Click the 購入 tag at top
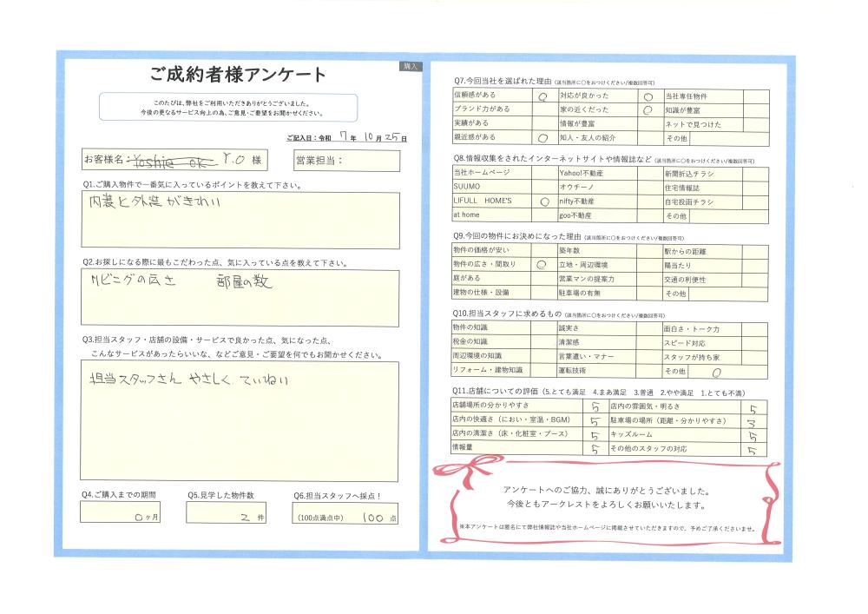 pos(411,66)
